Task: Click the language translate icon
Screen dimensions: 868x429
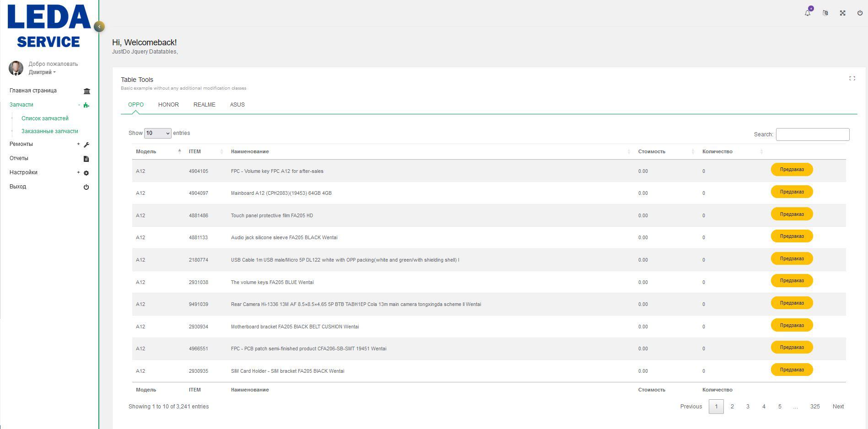Action: tap(825, 13)
